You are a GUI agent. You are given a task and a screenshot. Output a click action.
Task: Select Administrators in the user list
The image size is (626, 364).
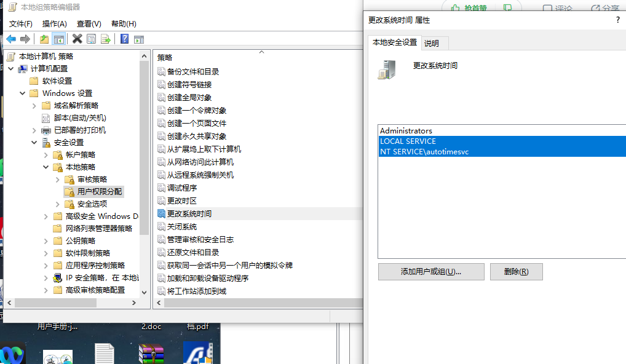[406, 130]
